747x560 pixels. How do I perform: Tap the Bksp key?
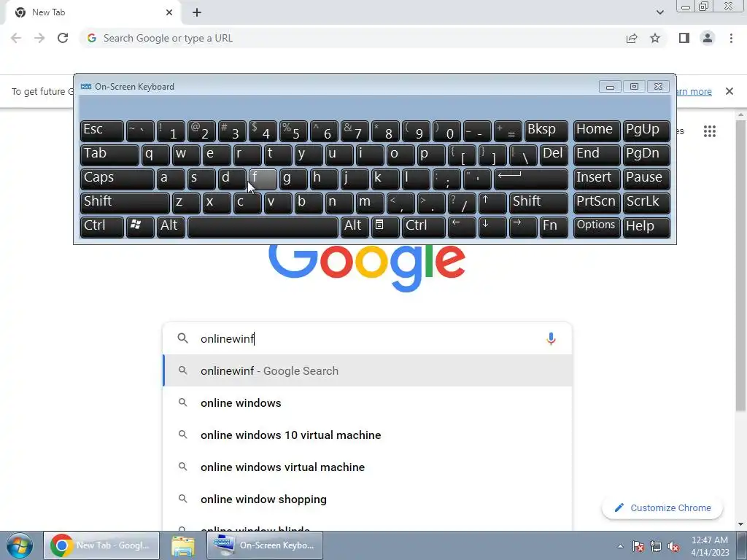point(546,131)
